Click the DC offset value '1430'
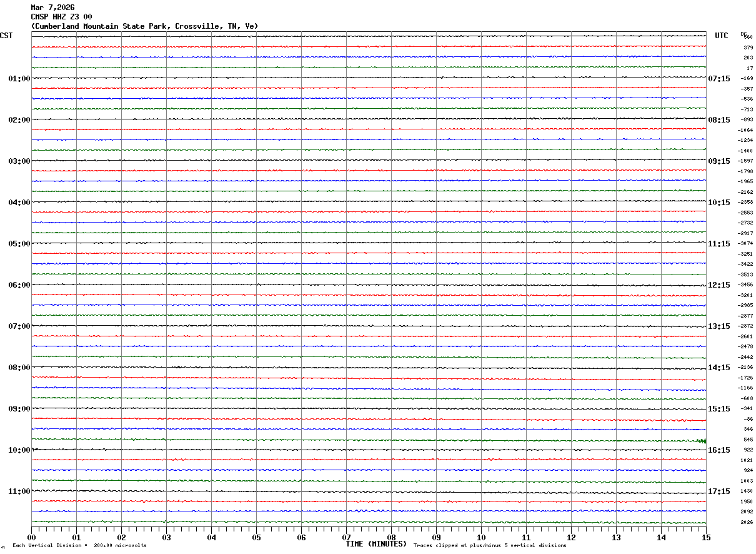Viewport: 756px width, 554px height. 747,491
